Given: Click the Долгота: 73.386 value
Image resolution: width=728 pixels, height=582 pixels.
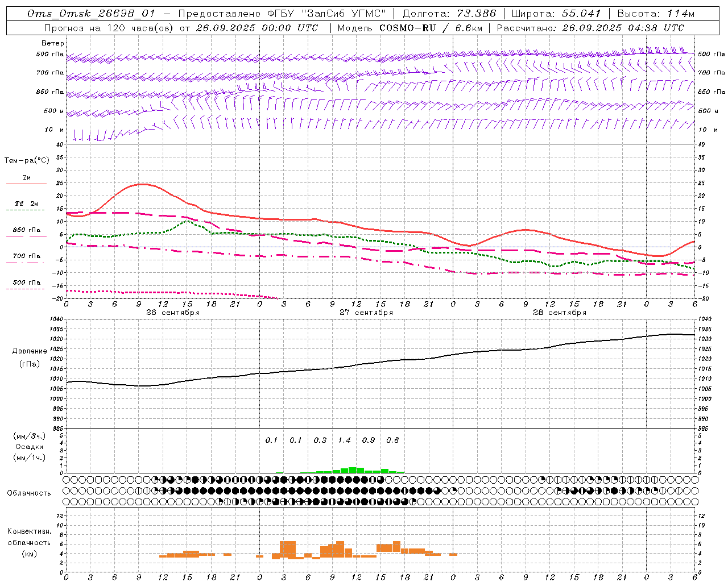Looking at the screenshot, I should (449, 14).
